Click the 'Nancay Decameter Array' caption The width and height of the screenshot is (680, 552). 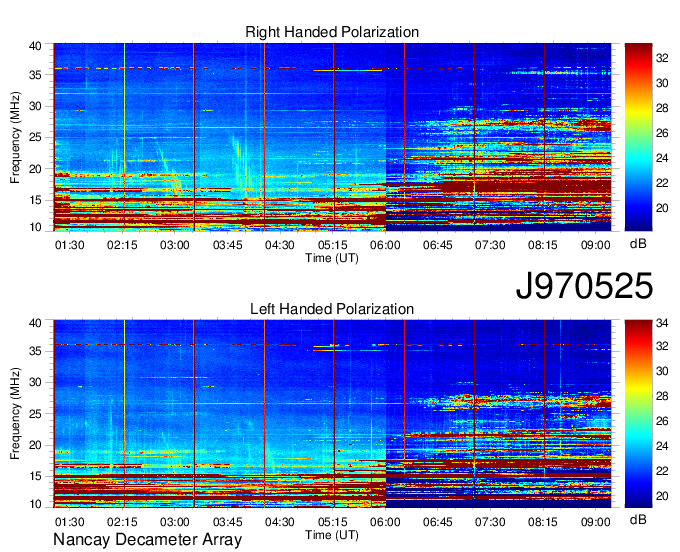click(x=147, y=540)
